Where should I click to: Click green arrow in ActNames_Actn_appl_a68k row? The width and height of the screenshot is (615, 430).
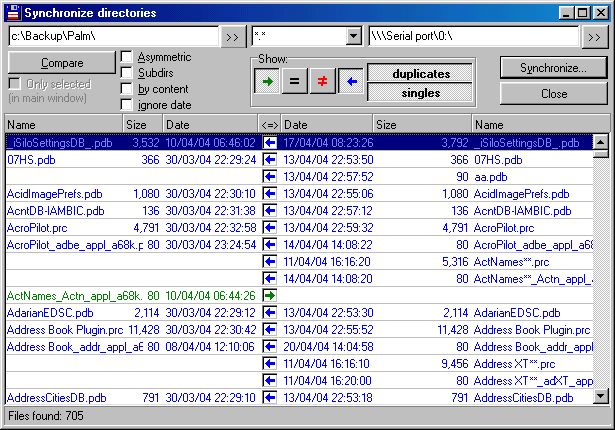click(x=270, y=295)
